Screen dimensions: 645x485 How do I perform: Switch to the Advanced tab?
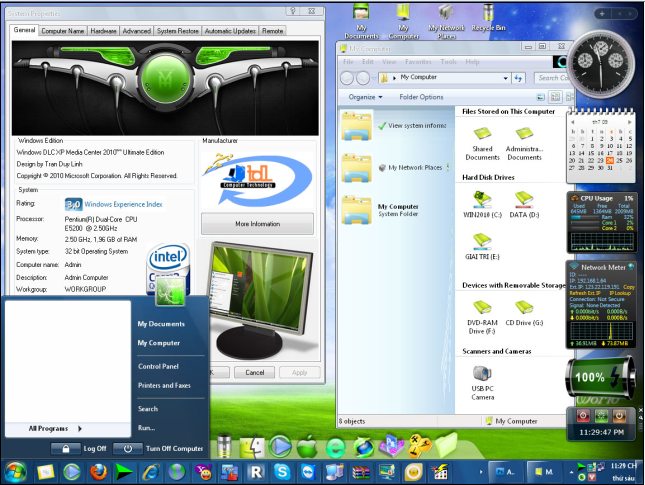coord(137,31)
